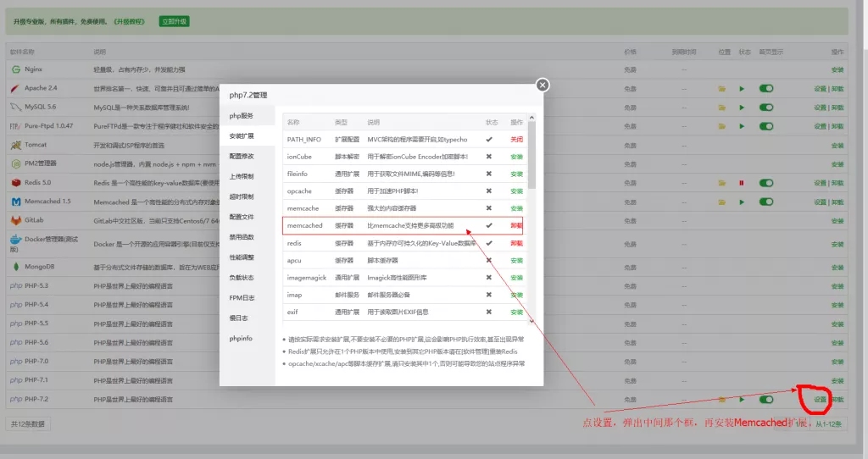Open Redis 5.0 install folder icon
The width and height of the screenshot is (868, 459).
[722, 183]
